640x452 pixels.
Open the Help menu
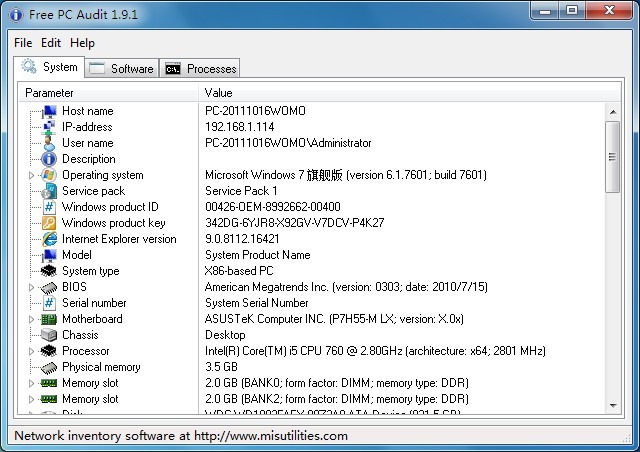tap(83, 43)
